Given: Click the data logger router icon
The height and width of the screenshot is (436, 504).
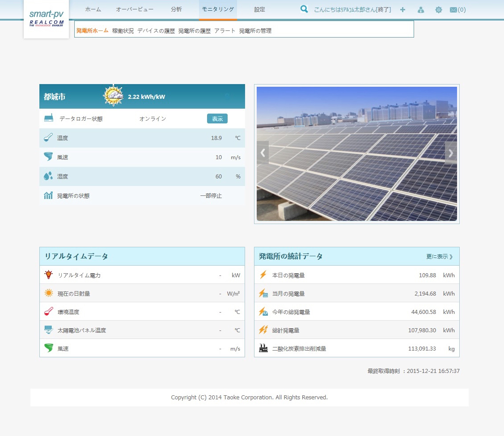Looking at the screenshot, I should coord(49,118).
